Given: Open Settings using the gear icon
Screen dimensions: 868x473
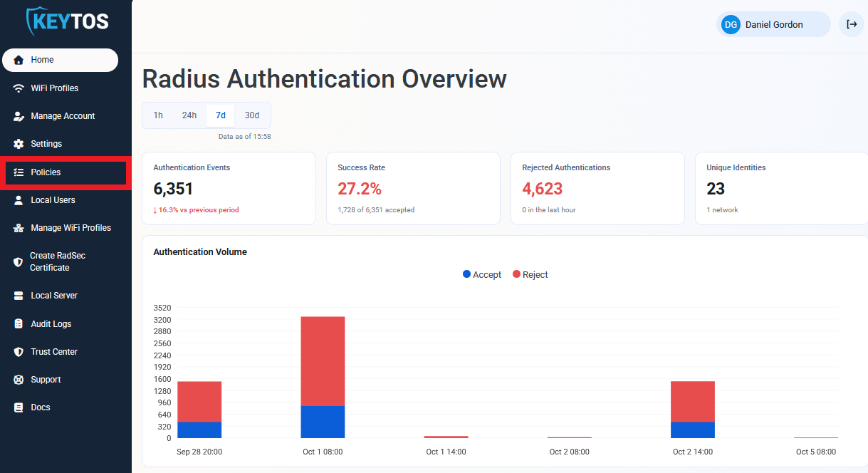Looking at the screenshot, I should pyautogui.click(x=19, y=144).
